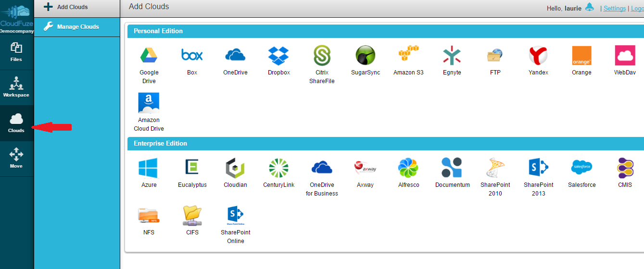Click the Dropbox icon
The width and height of the screenshot is (644, 269).
[278, 56]
